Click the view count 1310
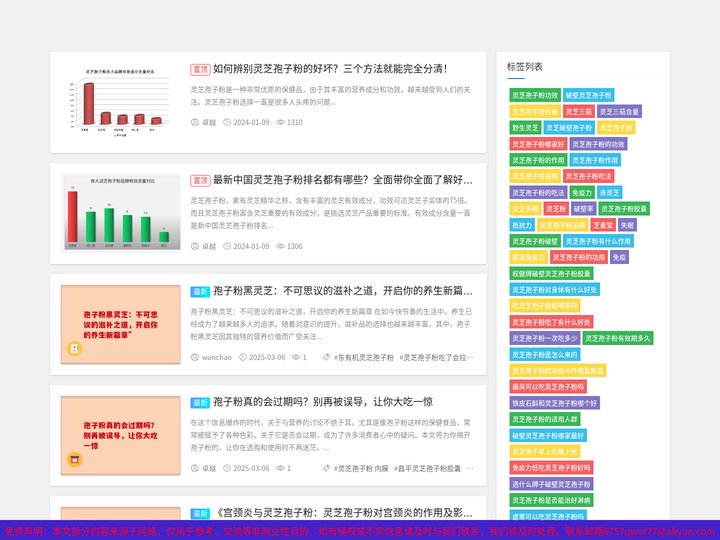This screenshot has height=540, width=720. [295, 122]
